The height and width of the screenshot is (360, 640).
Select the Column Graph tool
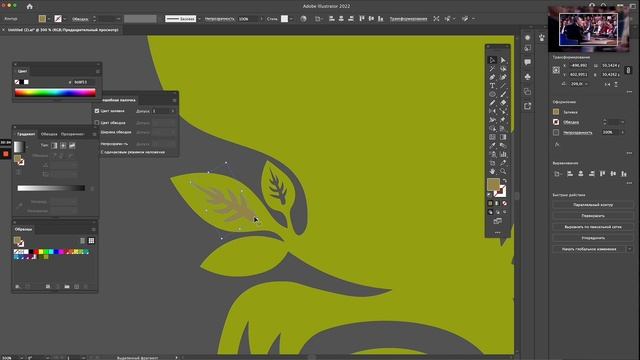[503, 154]
